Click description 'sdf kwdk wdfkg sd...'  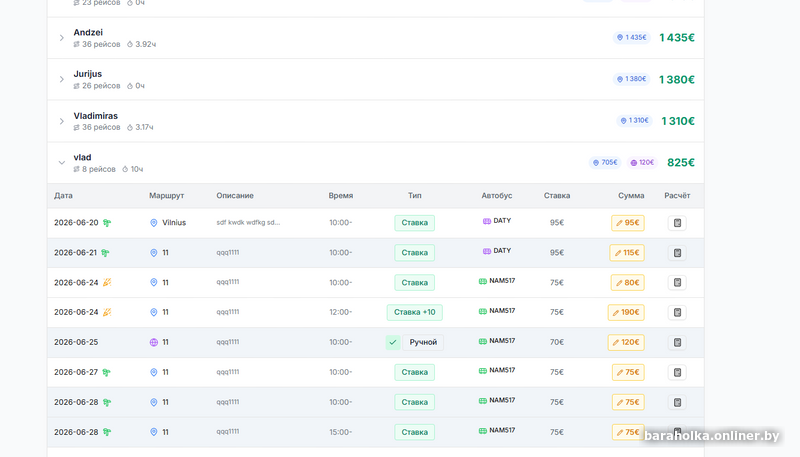click(248, 223)
